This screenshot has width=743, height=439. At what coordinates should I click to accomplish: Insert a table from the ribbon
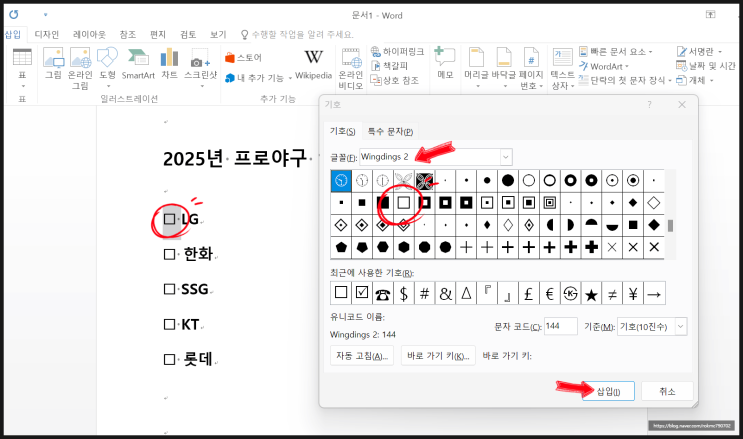(22, 68)
